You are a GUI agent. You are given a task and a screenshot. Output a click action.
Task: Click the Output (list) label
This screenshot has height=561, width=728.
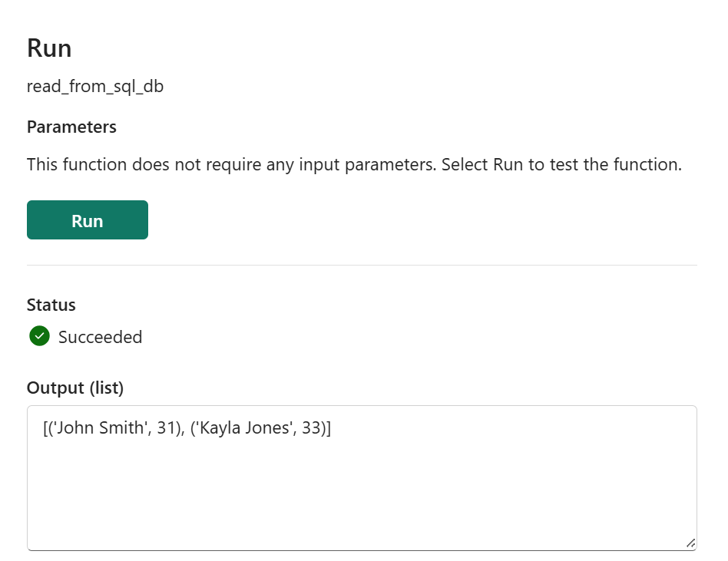[x=75, y=388]
